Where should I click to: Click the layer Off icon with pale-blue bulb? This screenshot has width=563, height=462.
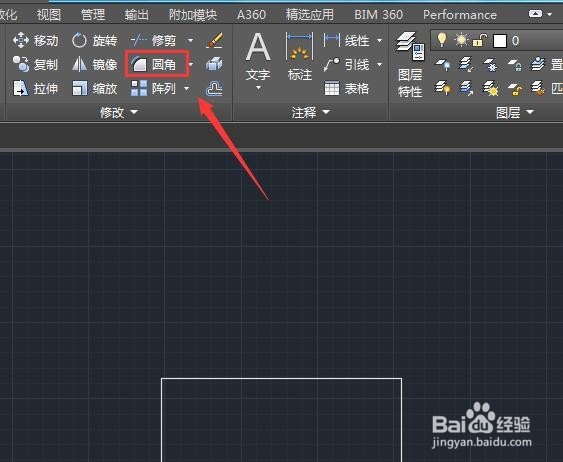point(442,65)
